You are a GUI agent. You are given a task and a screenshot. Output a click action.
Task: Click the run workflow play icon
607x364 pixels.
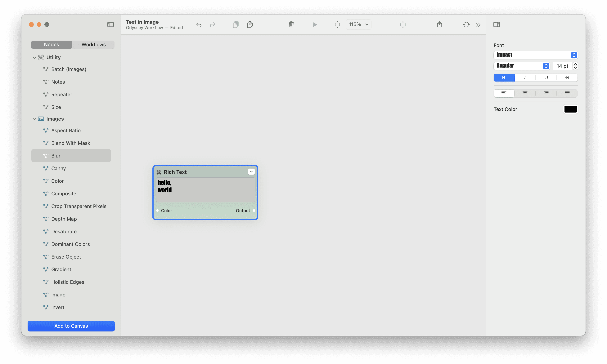coord(315,24)
